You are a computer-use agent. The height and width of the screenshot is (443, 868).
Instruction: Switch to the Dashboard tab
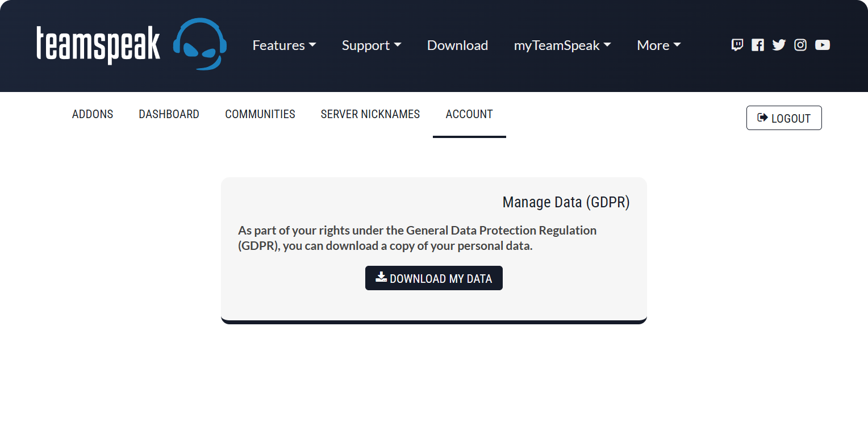pyautogui.click(x=169, y=114)
